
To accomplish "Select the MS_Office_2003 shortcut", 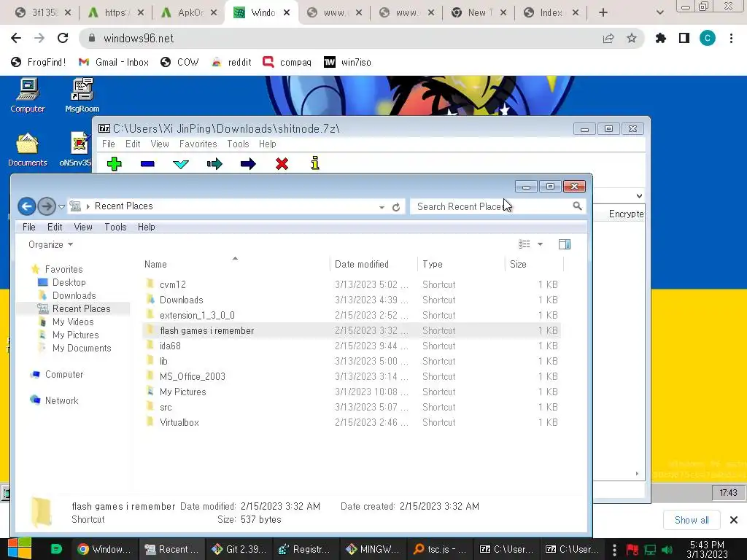I will pos(352,376).
